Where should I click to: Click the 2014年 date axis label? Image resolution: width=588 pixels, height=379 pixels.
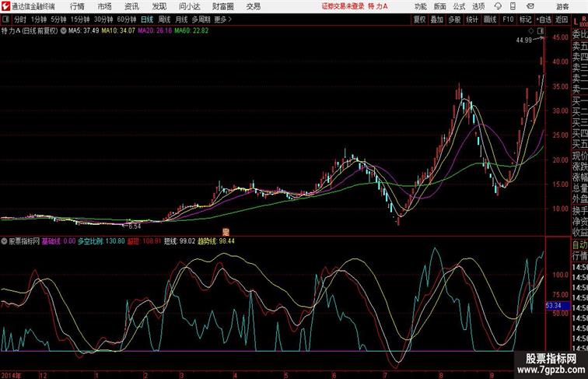coord(11,375)
